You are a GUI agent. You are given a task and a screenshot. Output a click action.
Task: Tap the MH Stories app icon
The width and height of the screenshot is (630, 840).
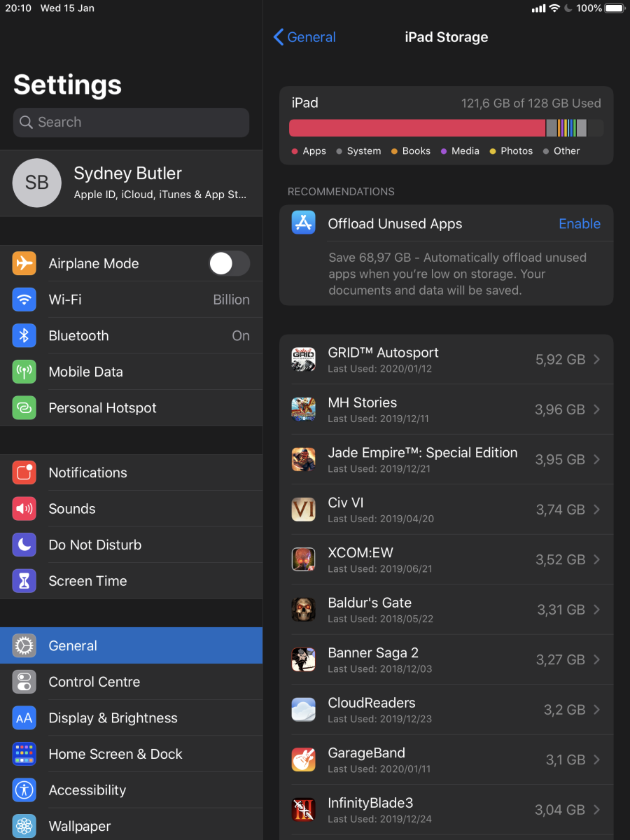point(304,409)
